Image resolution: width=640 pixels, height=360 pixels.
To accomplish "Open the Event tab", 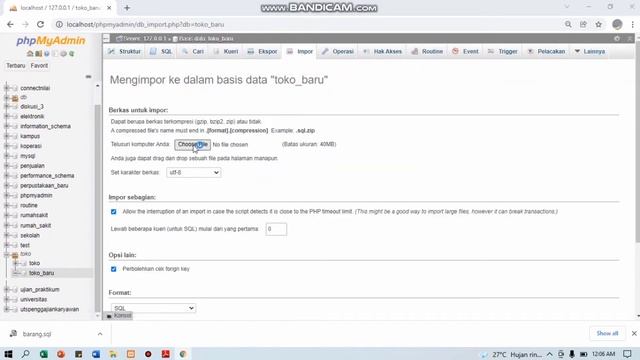I will pyautogui.click(x=465, y=51).
